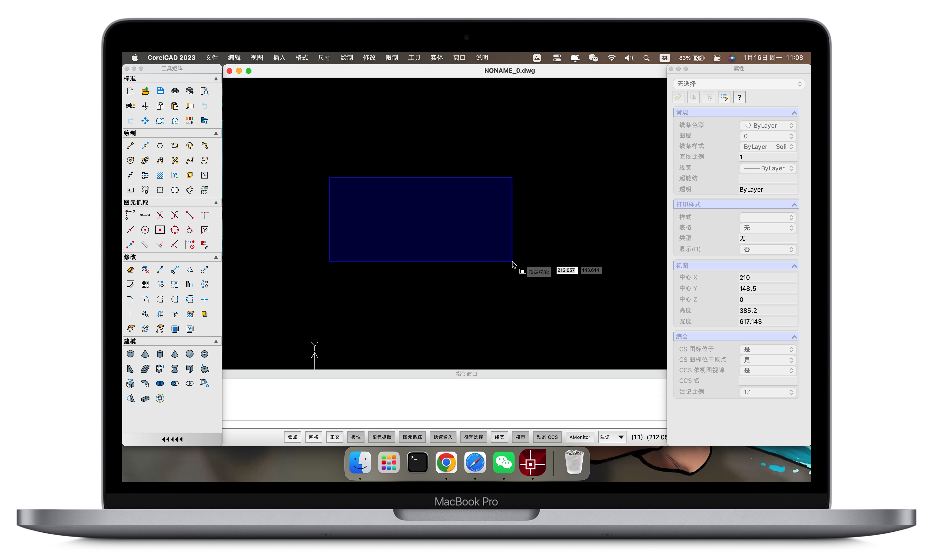
Task: Click the Quadrant snap icon
Action: click(175, 230)
